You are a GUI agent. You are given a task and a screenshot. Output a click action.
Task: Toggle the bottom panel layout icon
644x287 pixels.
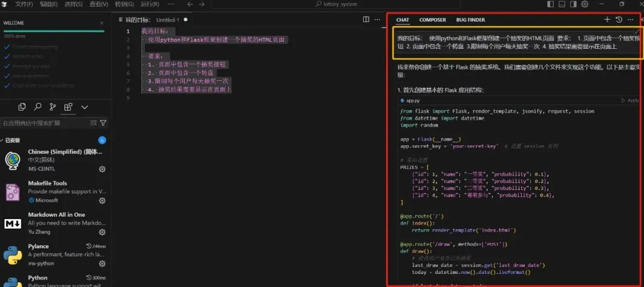(x=562, y=4)
